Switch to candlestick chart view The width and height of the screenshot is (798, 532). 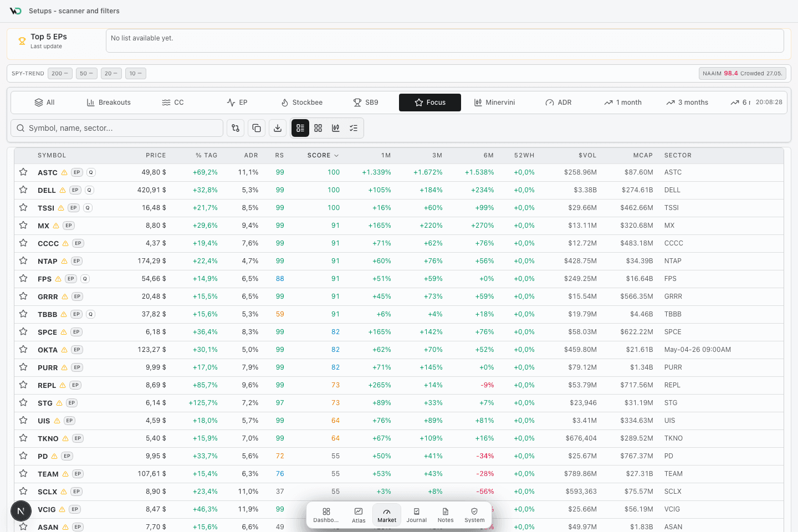click(x=336, y=128)
